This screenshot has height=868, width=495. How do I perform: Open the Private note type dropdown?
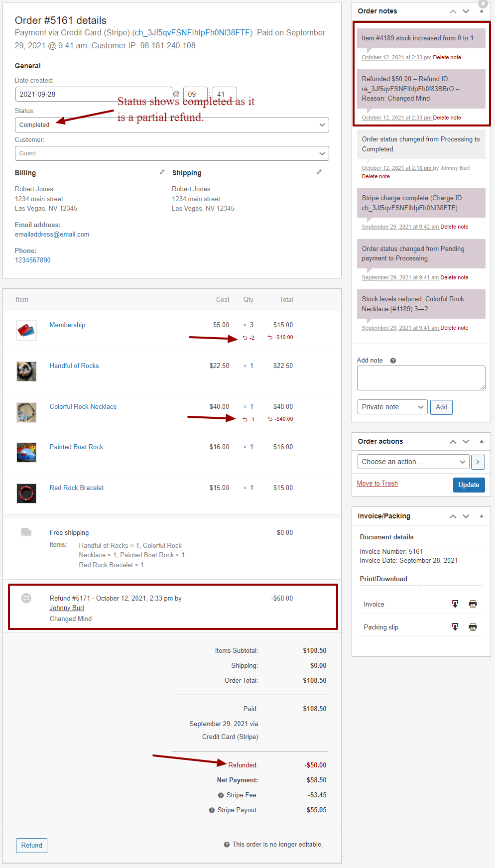pyautogui.click(x=392, y=407)
